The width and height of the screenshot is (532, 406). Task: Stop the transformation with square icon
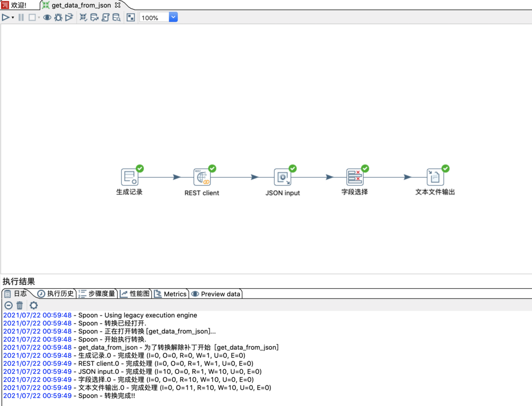click(32, 17)
